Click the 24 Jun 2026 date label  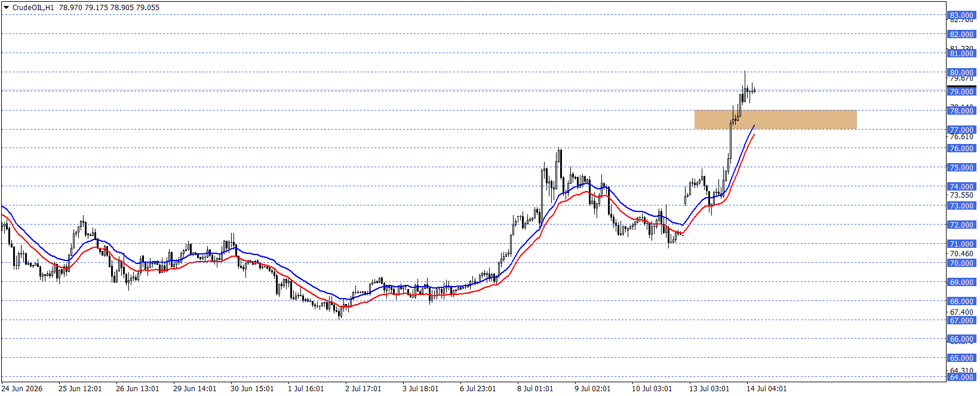coord(22,389)
